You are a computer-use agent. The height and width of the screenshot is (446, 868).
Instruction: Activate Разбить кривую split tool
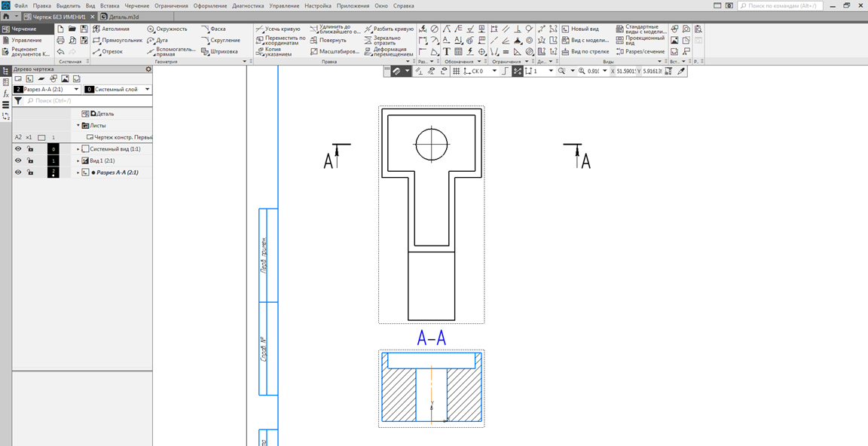[389, 29]
